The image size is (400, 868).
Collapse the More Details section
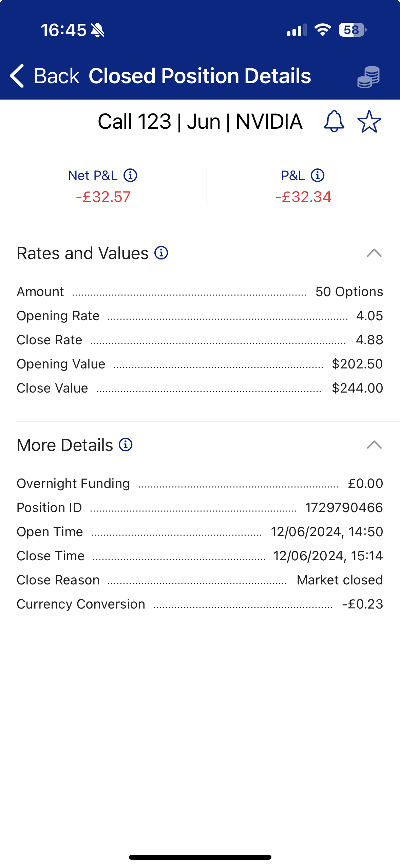point(374,445)
